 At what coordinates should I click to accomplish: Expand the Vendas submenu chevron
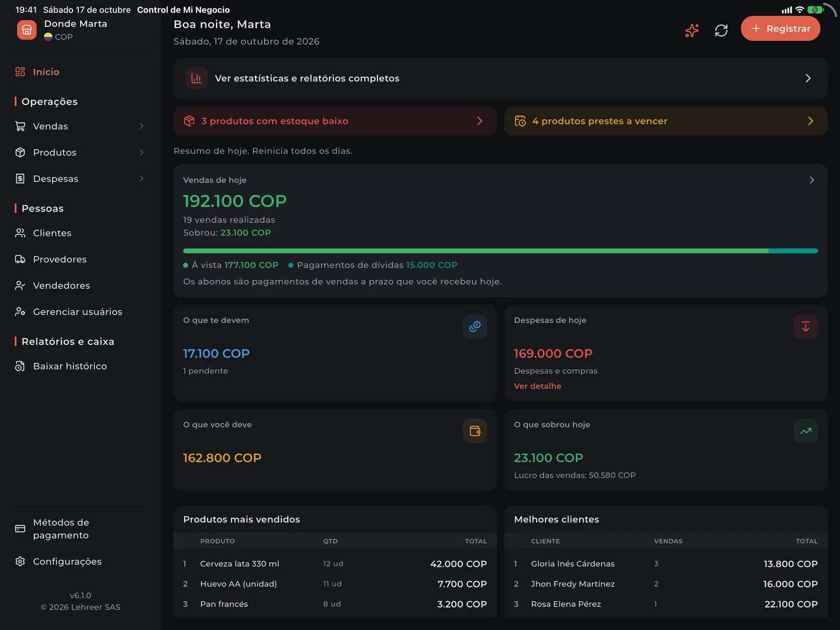[x=141, y=126]
